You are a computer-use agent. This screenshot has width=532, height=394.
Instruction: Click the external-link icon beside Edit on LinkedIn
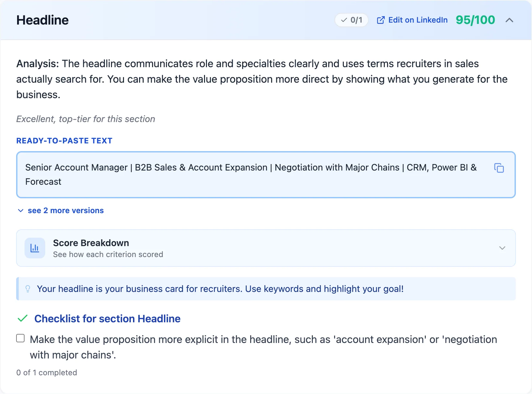pos(381,20)
